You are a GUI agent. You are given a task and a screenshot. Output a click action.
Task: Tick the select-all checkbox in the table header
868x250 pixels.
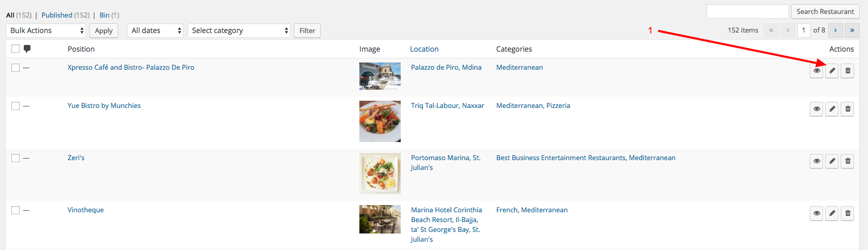[x=15, y=49]
